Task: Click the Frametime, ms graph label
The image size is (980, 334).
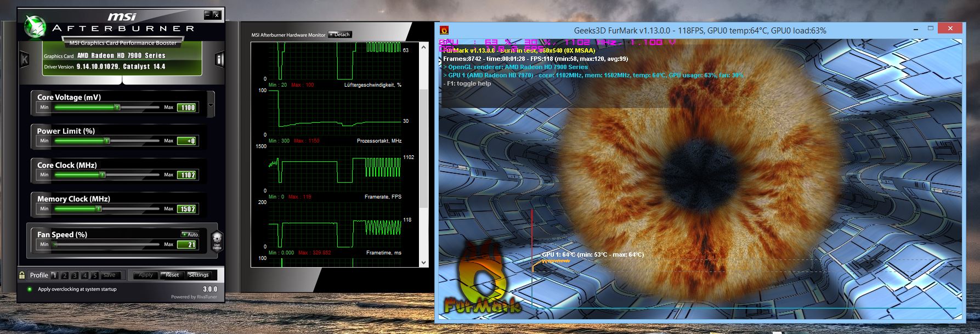Action: pos(384,253)
